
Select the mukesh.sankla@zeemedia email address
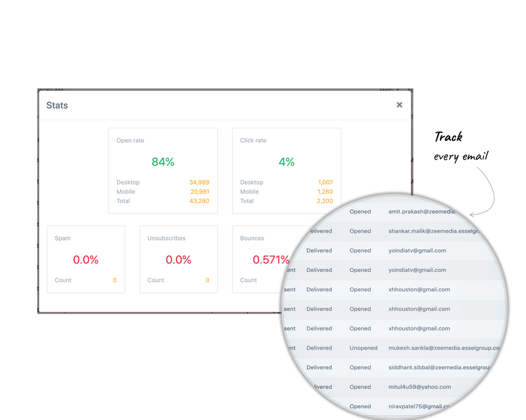tap(444, 348)
